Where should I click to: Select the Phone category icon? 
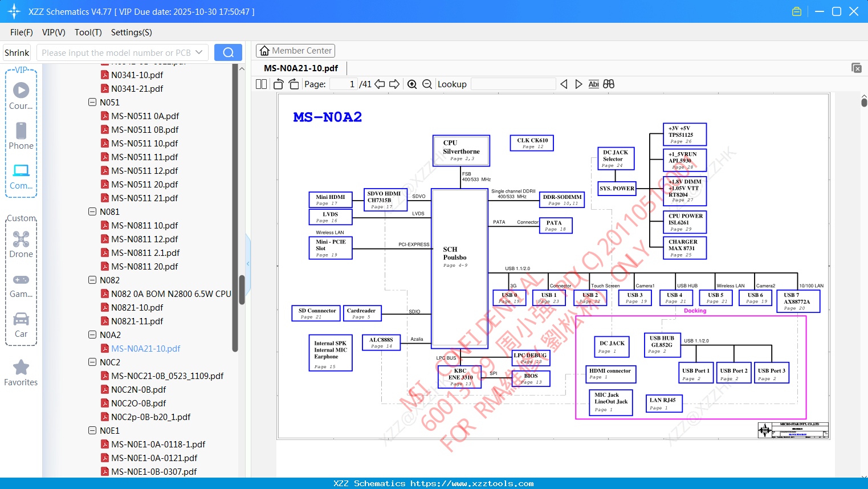click(x=21, y=131)
